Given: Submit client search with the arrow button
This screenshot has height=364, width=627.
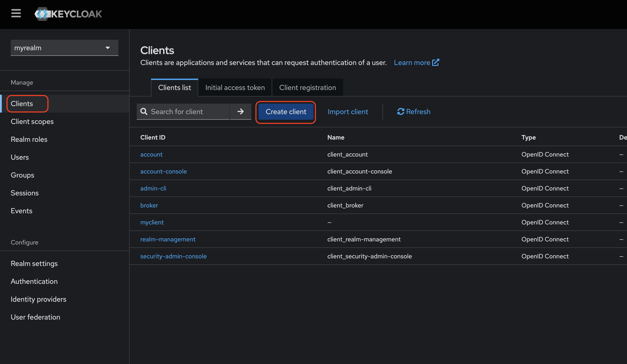Looking at the screenshot, I should pyautogui.click(x=240, y=111).
